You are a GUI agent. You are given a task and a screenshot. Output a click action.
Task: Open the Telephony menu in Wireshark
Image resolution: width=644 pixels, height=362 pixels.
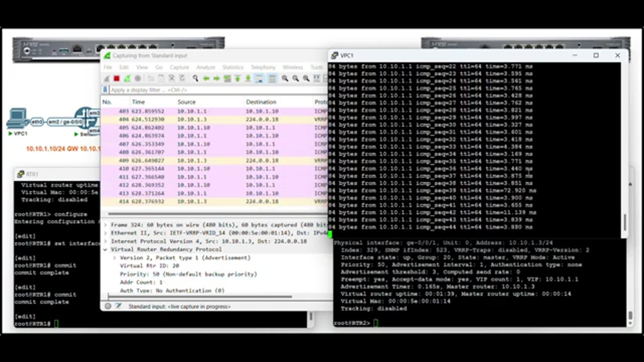[x=263, y=67]
